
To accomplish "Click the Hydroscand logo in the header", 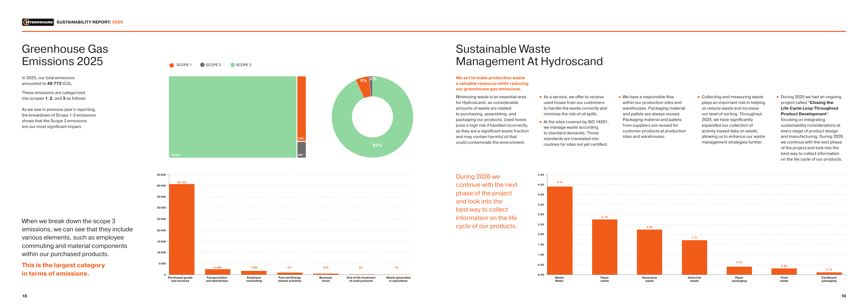I will tap(38, 22).
